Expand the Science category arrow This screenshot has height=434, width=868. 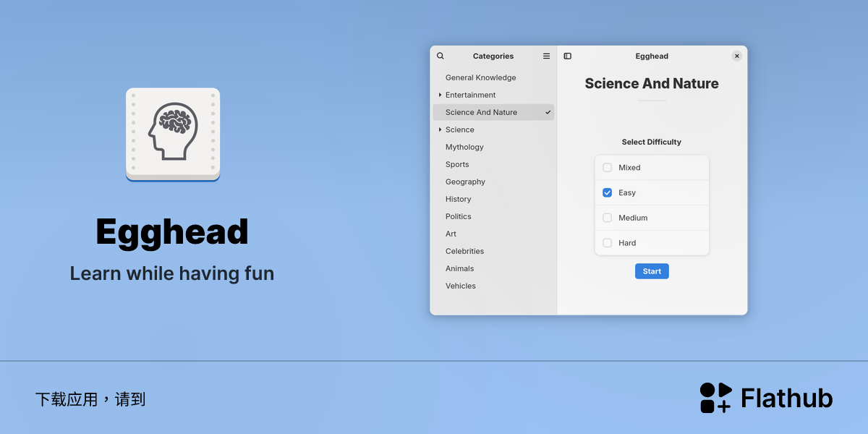point(440,129)
